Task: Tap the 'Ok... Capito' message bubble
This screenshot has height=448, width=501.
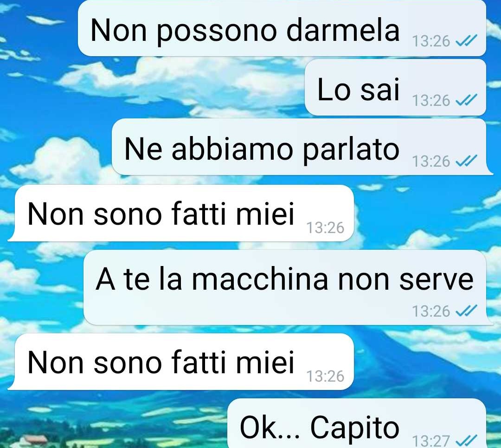Action: click(357, 423)
